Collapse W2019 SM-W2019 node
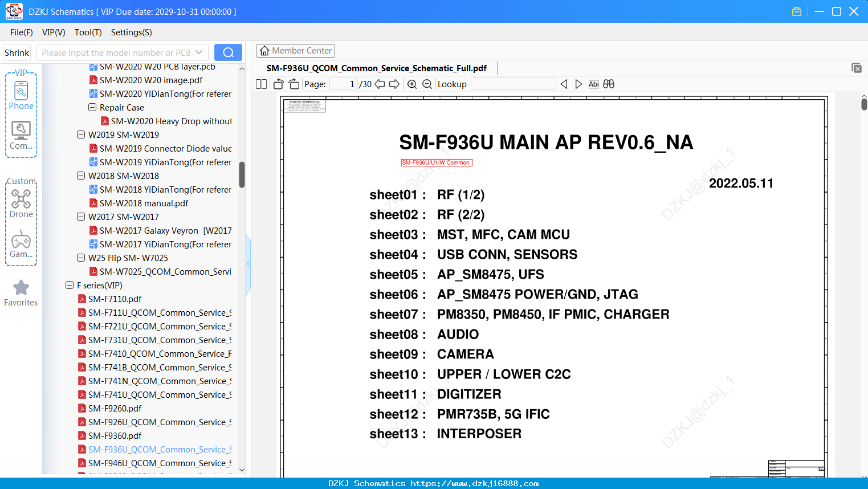This screenshot has height=489, width=868. click(81, 135)
